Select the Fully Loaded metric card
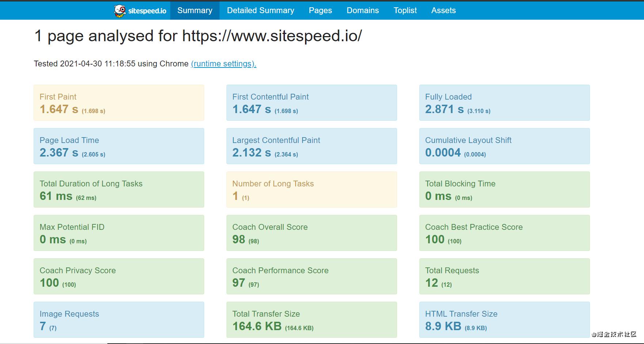 [504, 103]
